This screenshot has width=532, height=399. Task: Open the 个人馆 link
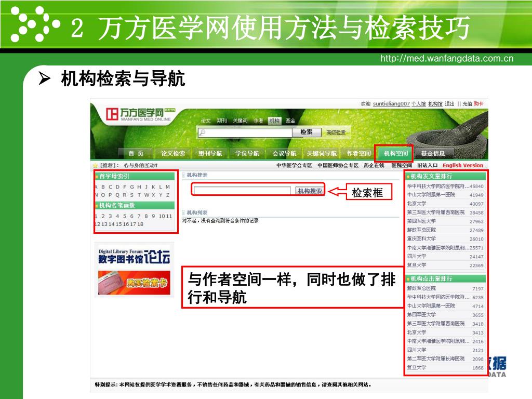coord(419,104)
